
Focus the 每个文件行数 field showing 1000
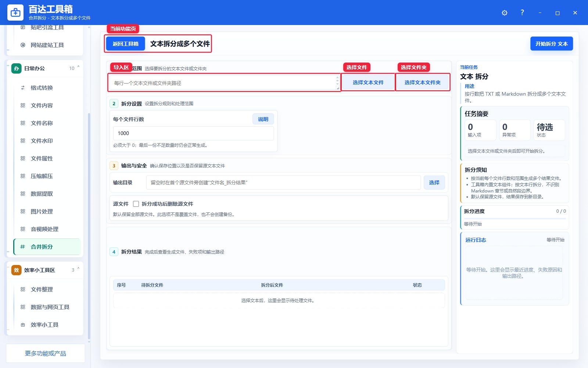[x=193, y=133]
